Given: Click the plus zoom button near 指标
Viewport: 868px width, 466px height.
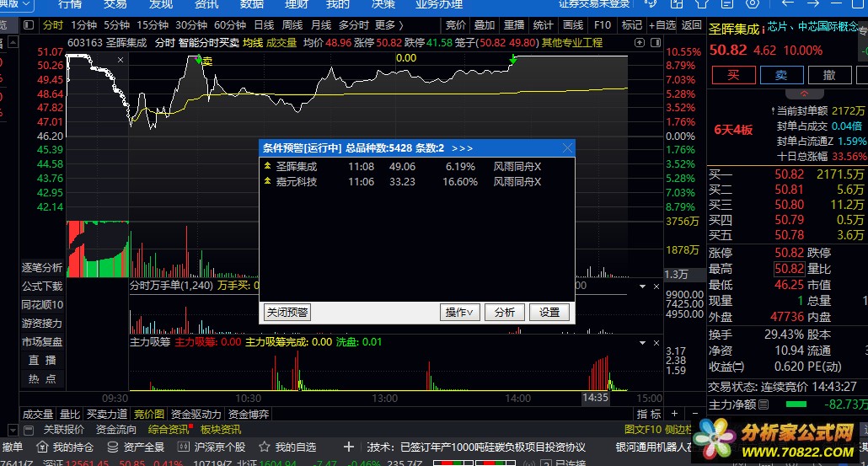Looking at the screenshot, I should point(674,414).
